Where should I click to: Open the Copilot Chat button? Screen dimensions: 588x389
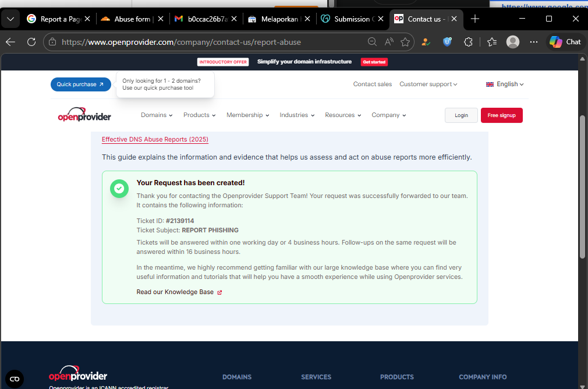tap(565, 42)
